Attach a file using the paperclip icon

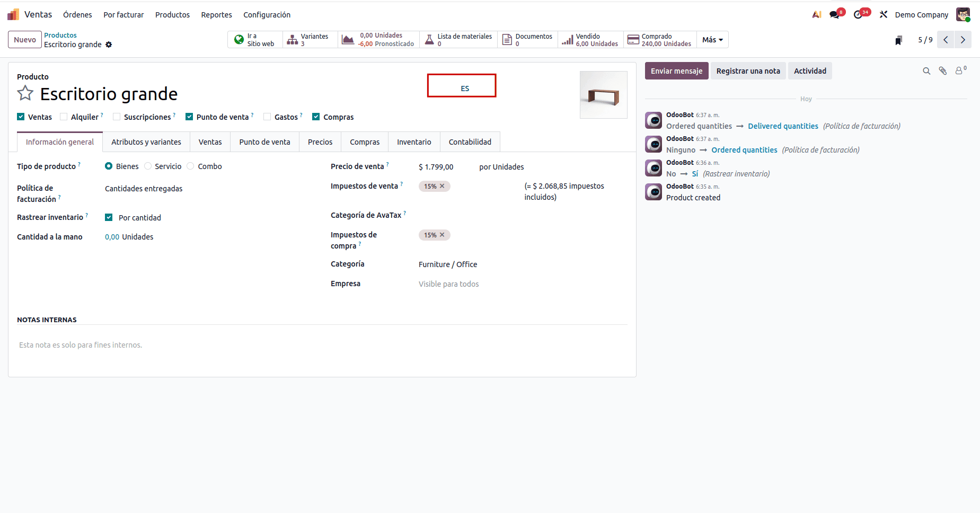tap(943, 70)
